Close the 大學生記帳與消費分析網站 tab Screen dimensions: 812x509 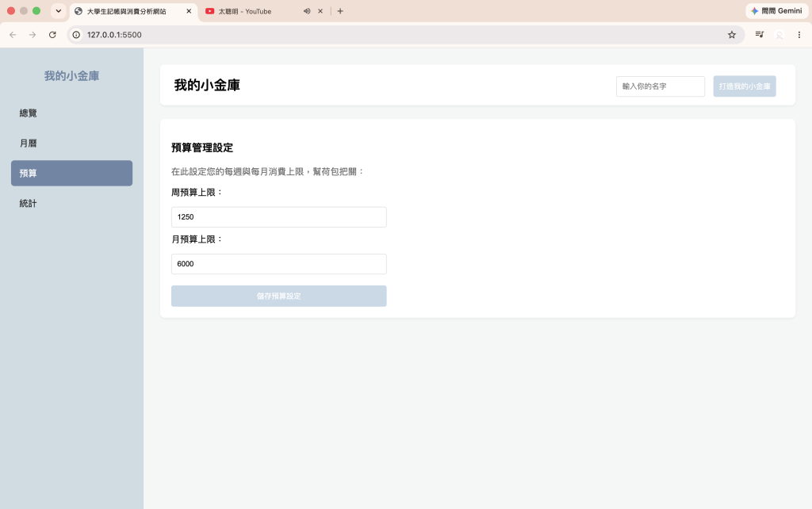(189, 11)
